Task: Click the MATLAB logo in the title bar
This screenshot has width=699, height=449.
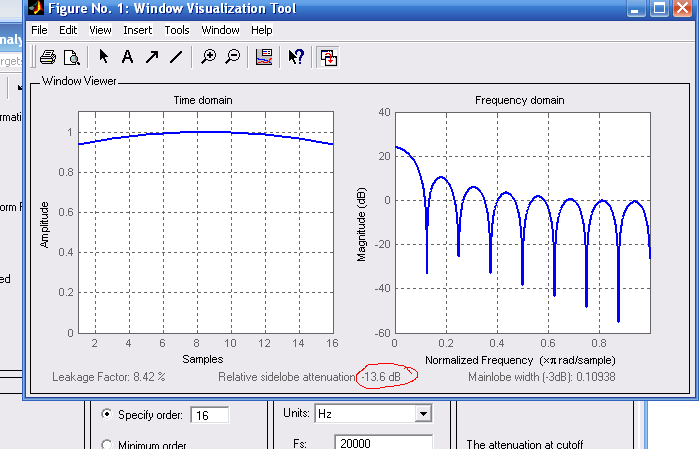Action: (36, 8)
